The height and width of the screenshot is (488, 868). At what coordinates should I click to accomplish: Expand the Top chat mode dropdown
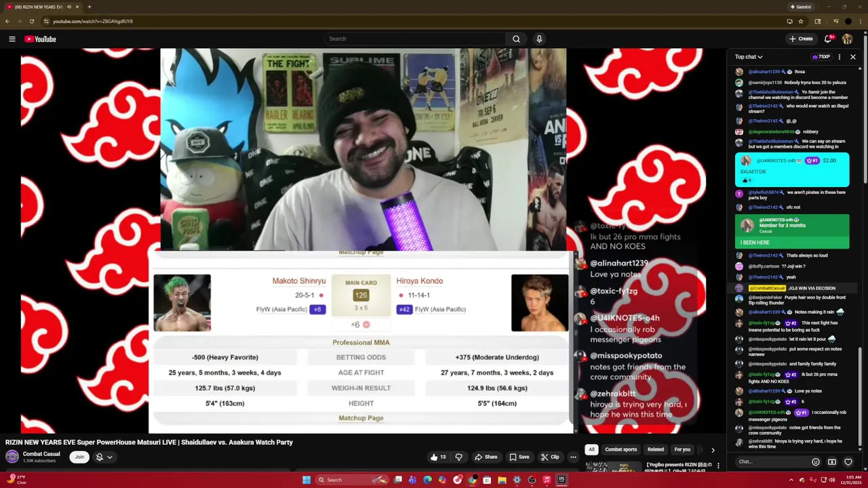(x=749, y=57)
